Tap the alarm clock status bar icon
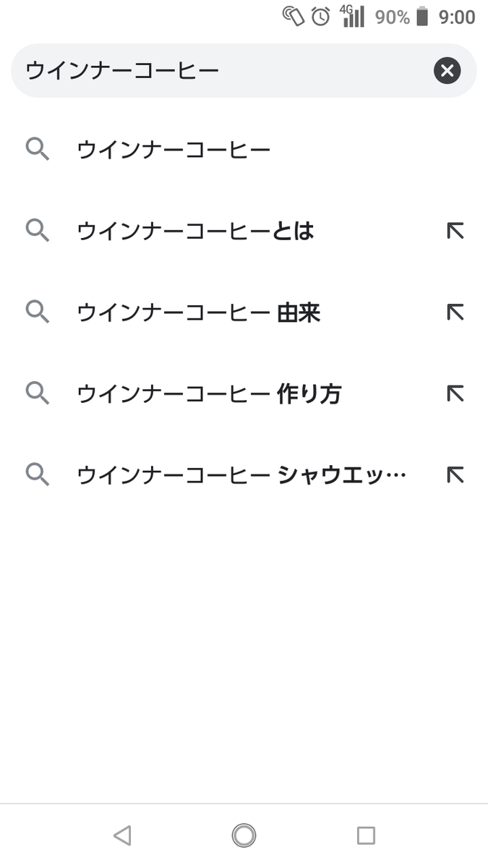This screenshot has height=868, width=488. coord(320,17)
